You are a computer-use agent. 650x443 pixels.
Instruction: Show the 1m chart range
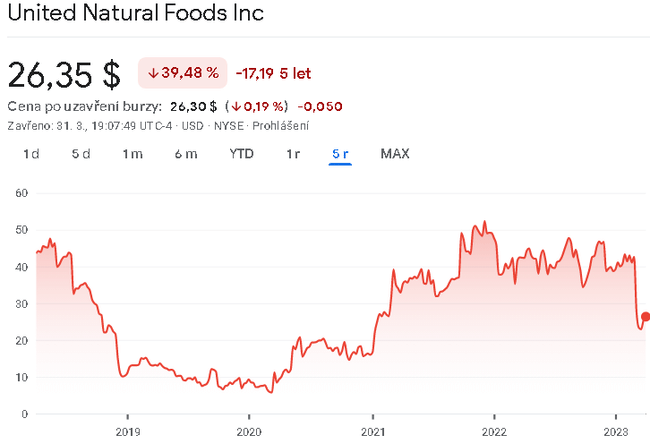(132, 154)
